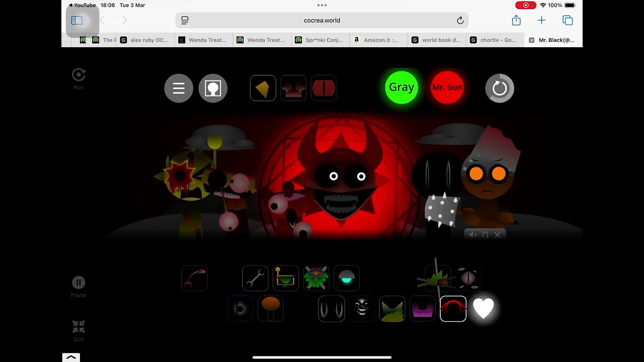Viewport: 644px width, 362px height.
Task: Pick the orange tree-head icon
Action: coord(271,309)
